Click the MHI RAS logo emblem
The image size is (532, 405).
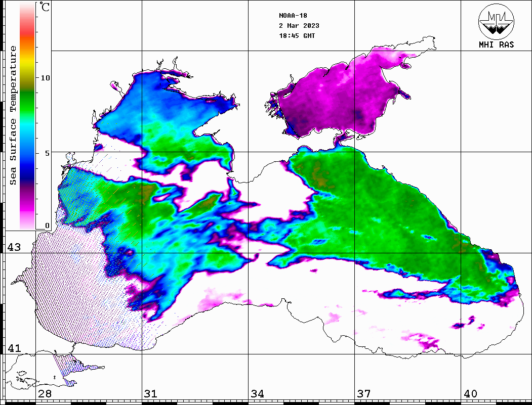click(496, 21)
